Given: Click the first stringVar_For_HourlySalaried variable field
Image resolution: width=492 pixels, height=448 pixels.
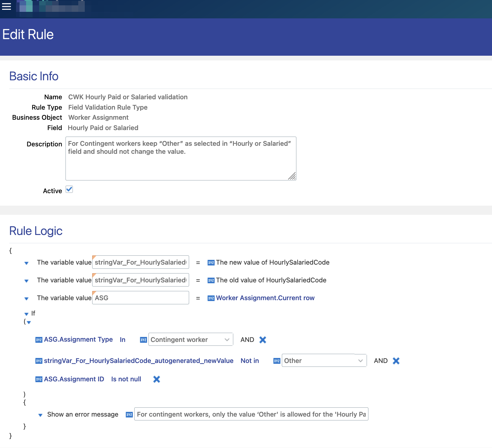Looking at the screenshot, I should [x=140, y=262].
